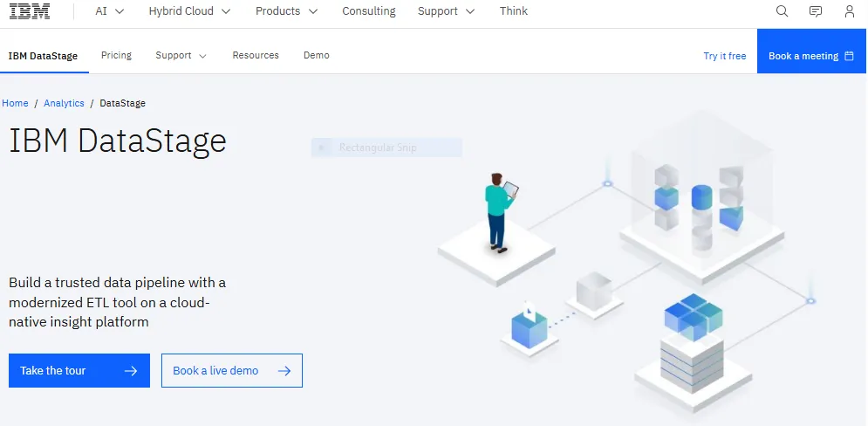The image size is (868, 426).
Task: Open the search magnifier icon
Action: tap(782, 11)
